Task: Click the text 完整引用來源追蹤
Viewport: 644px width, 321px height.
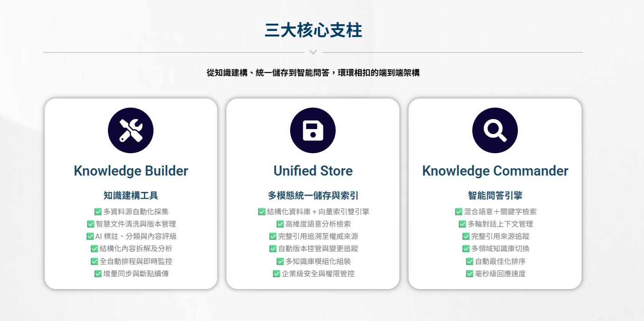Action: 501,236
